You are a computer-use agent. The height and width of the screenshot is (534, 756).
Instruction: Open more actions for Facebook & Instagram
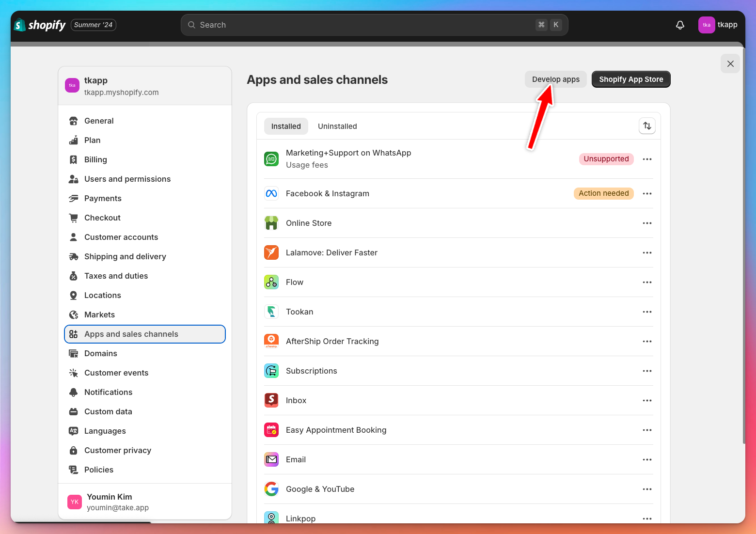pos(647,193)
